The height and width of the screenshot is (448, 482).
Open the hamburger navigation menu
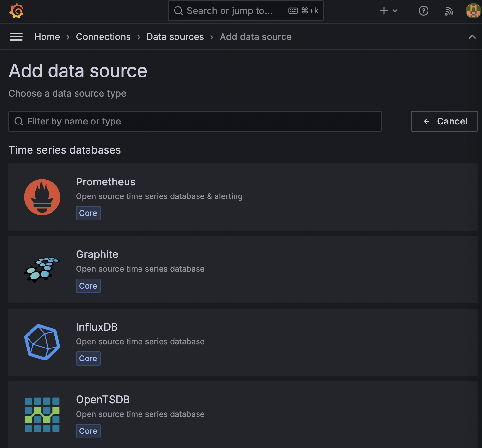pos(16,37)
